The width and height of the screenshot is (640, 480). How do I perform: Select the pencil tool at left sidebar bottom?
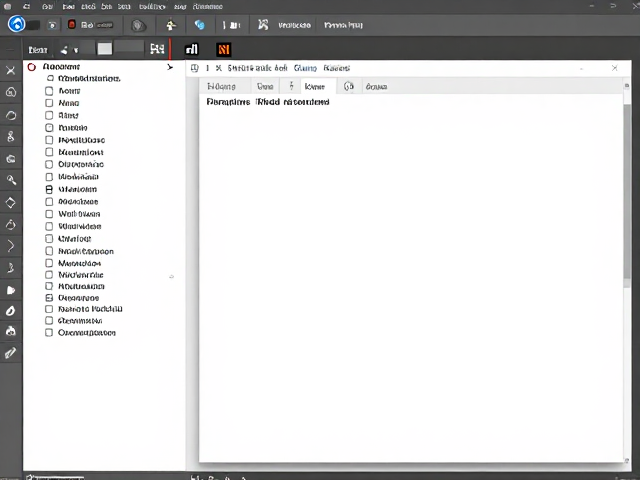11,353
